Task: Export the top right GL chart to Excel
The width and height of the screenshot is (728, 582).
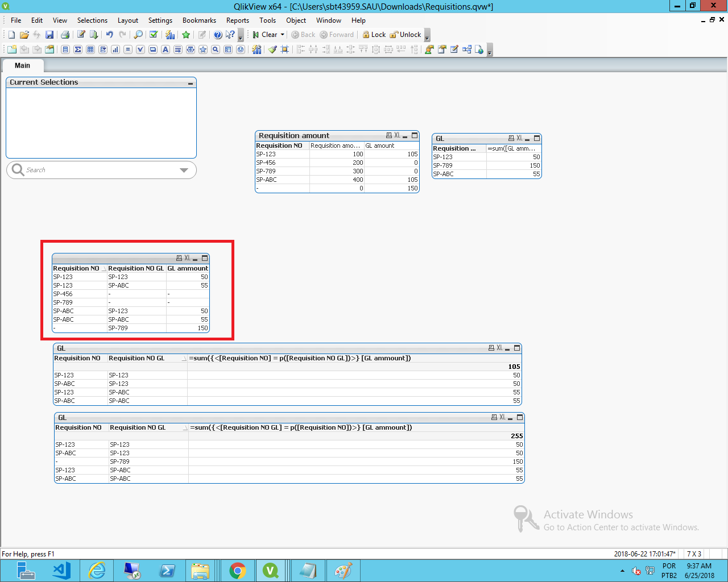Action: (519, 138)
